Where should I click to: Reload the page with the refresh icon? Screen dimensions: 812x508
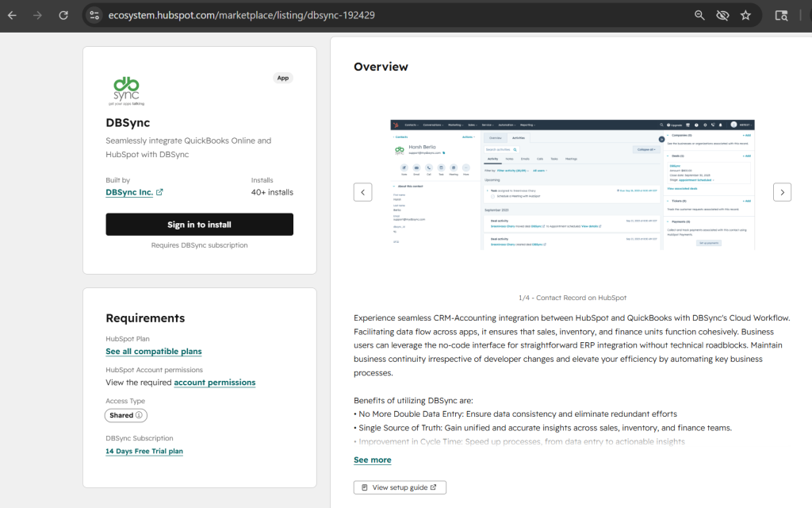click(63, 16)
